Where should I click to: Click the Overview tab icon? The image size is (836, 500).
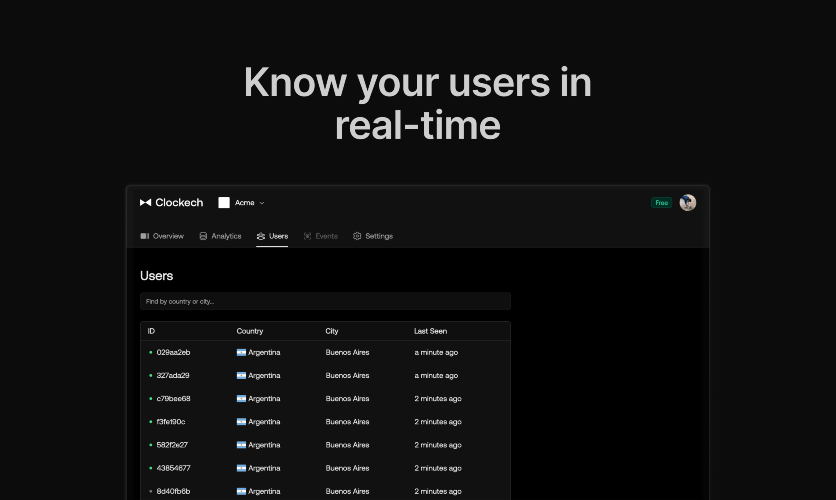[144, 236]
